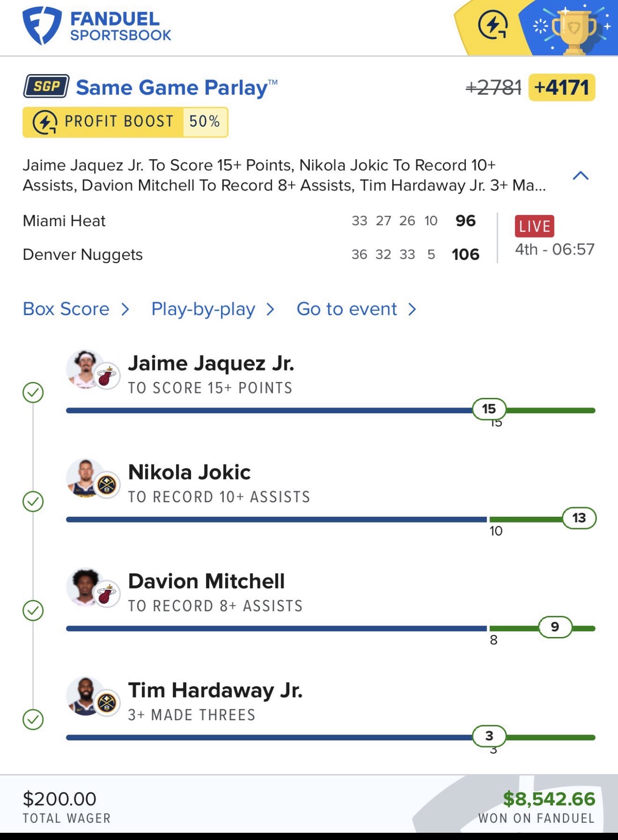Open the lightning profit boost icon in header
The height and width of the screenshot is (840, 618).
pos(492,25)
